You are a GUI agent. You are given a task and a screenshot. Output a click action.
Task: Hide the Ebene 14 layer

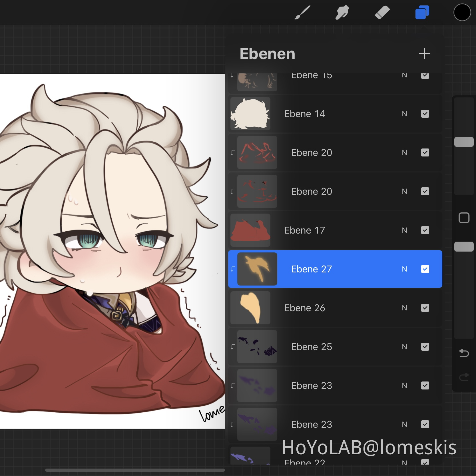(425, 114)
